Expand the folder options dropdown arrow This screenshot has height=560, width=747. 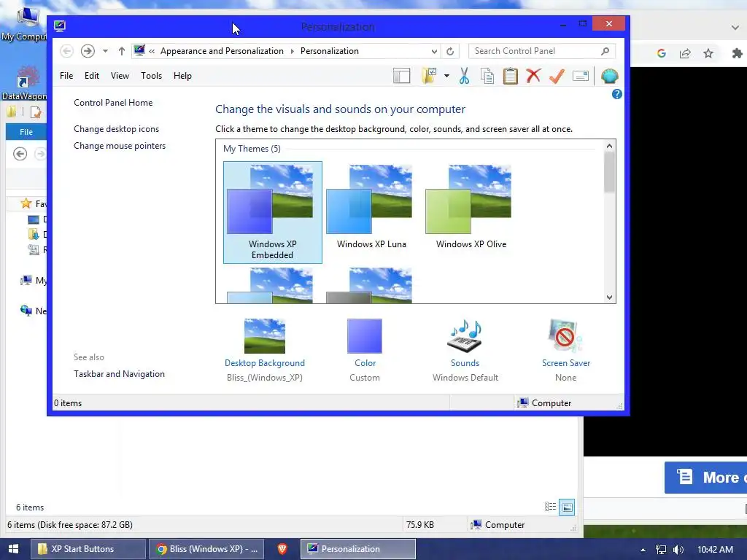pyautogui.click(x=446, y=76)
